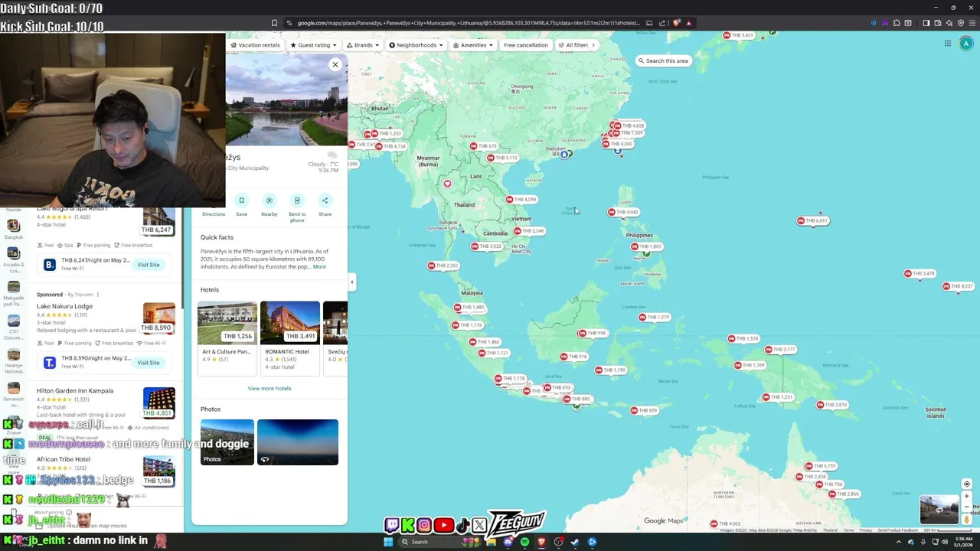
Task: Open the browser hamburger menu
Action: coord(972,23)
